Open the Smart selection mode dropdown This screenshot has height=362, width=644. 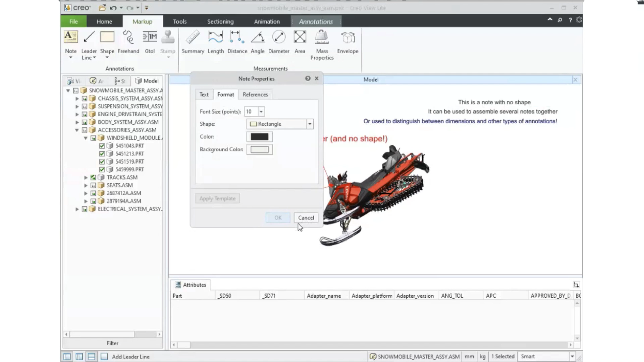click(572, 356)
